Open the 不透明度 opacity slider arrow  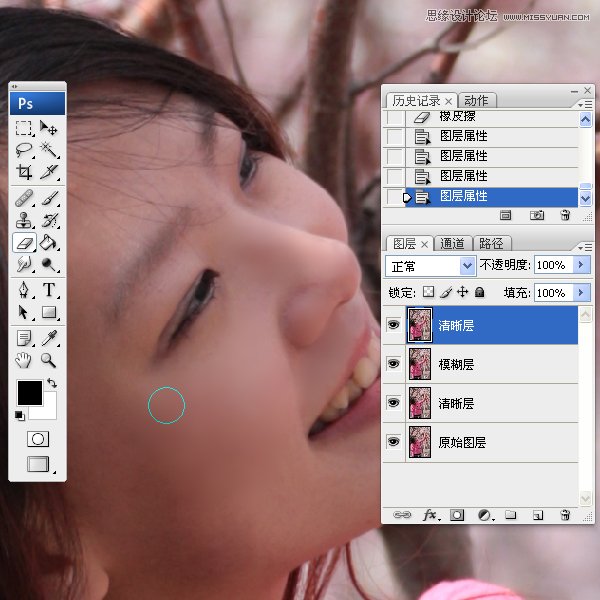pos(581,264)
